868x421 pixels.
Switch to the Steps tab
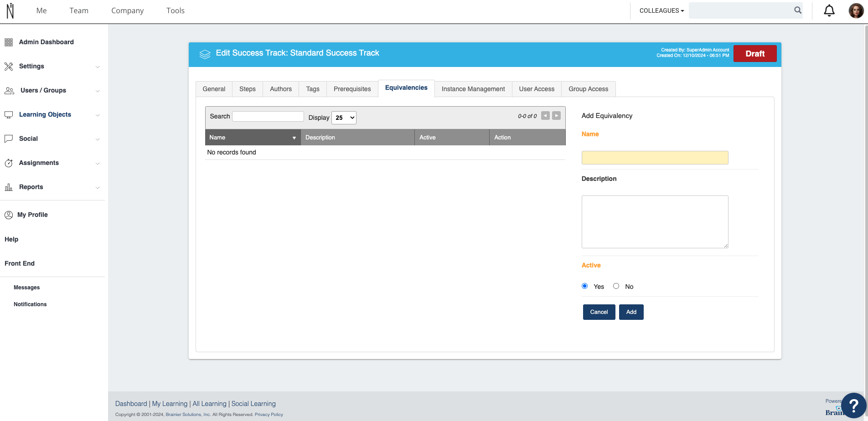point(248,89)
